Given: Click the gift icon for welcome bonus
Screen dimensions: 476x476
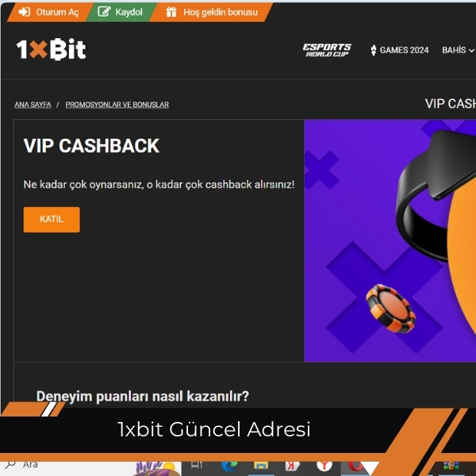Looking at the screenshot, I should pyautogui.click(x=171, y=12).
